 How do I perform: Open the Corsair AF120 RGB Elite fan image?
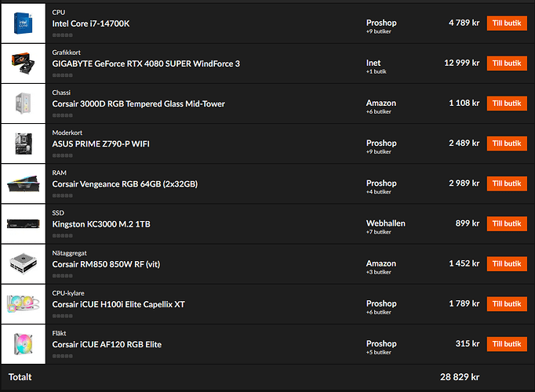[24, 344]
